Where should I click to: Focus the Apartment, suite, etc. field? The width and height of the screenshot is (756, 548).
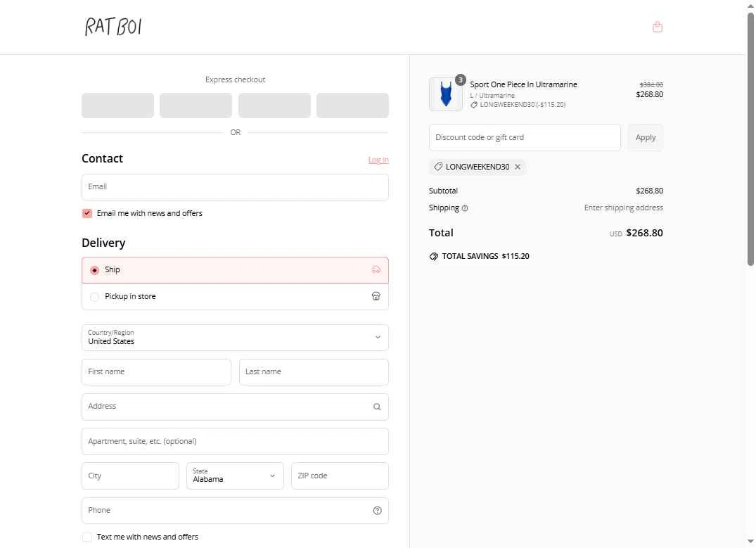[x=236, y=441]
